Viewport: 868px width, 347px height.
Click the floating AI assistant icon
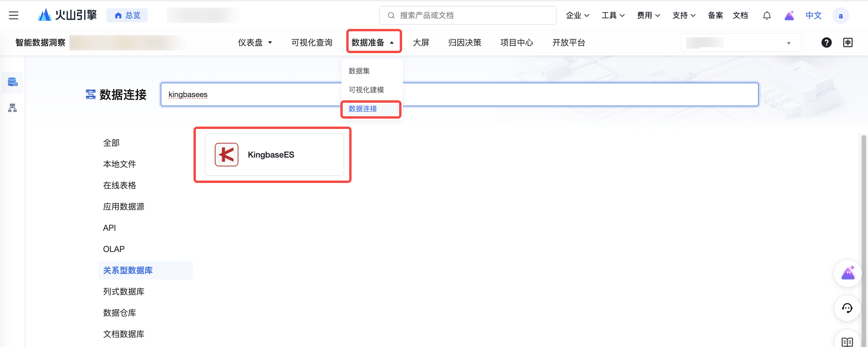[847, 273]
